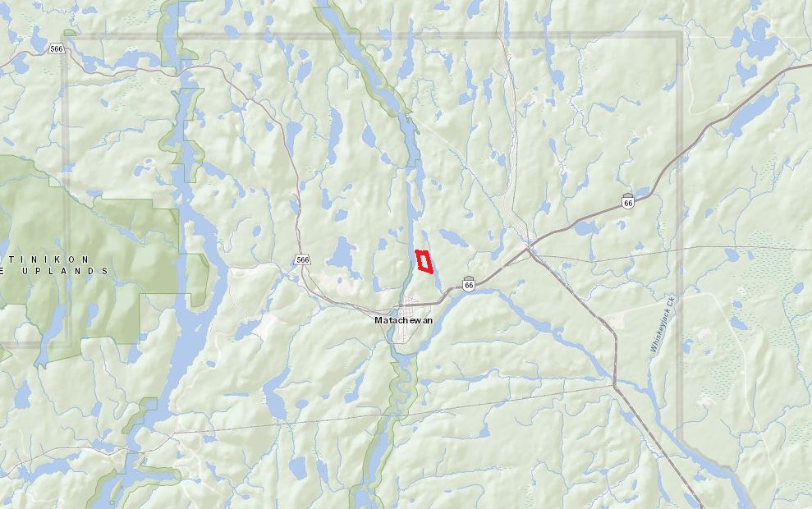Select the Matachewan town label
This screenshot has width=812, height=509.
pyautogui.click(x=403, y=320)
